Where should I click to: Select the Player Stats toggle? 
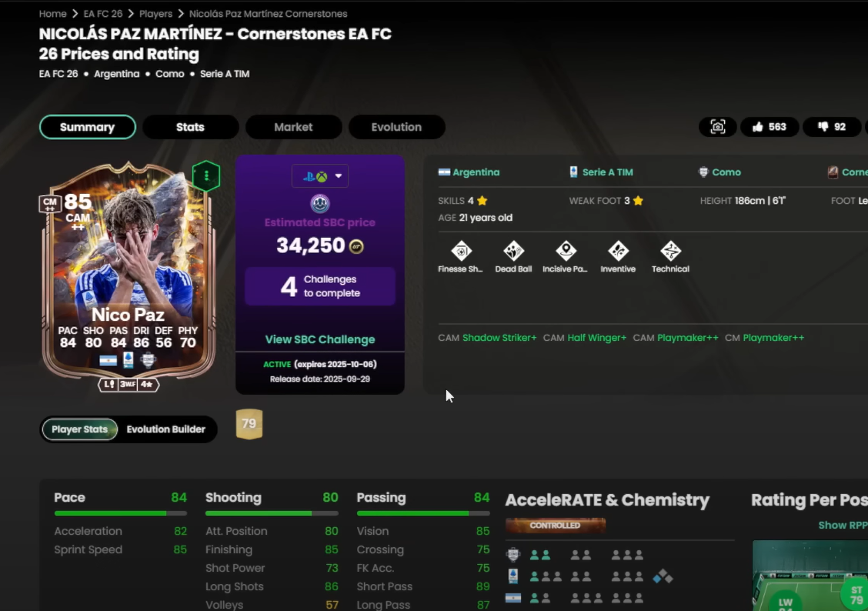(80, 429)
